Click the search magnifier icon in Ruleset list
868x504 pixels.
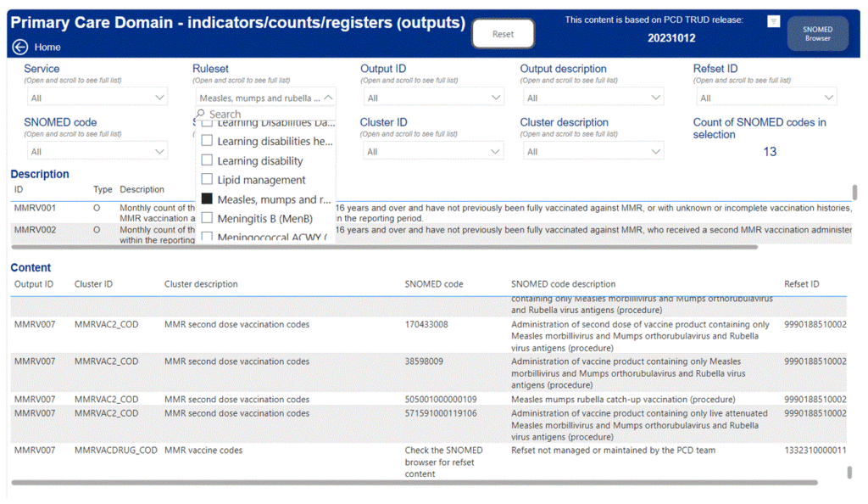tap(200, 114)
